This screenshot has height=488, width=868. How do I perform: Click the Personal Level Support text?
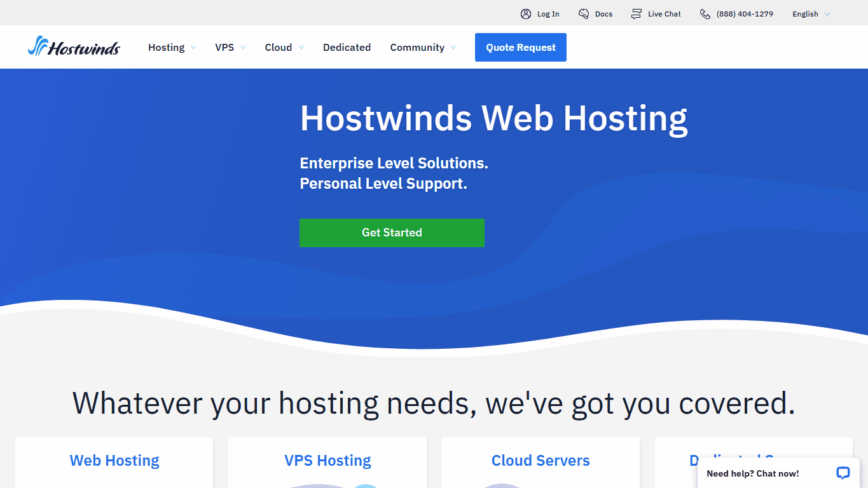tap(383, 184)
